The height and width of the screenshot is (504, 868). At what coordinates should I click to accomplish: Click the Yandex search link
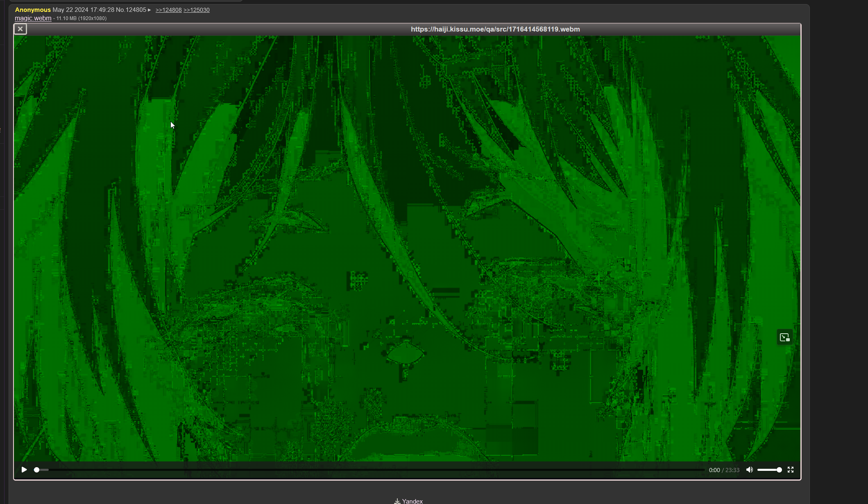[x=412, y=501]
